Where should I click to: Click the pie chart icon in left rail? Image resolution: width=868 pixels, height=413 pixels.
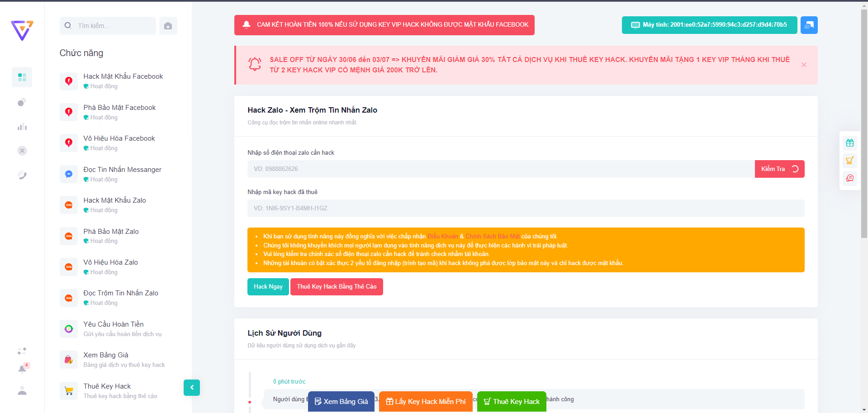tap(22, 103)
